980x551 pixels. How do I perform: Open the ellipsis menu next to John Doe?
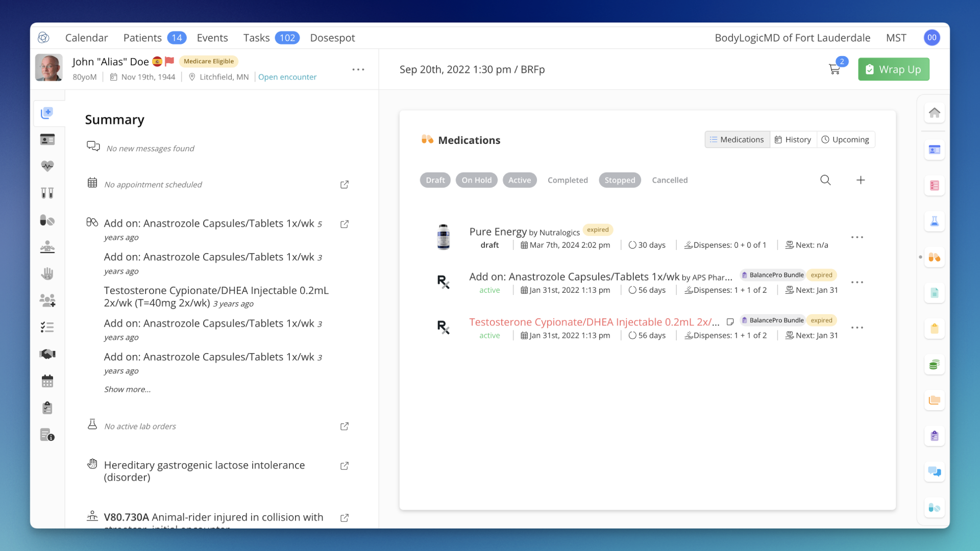(x=358, y=69)
